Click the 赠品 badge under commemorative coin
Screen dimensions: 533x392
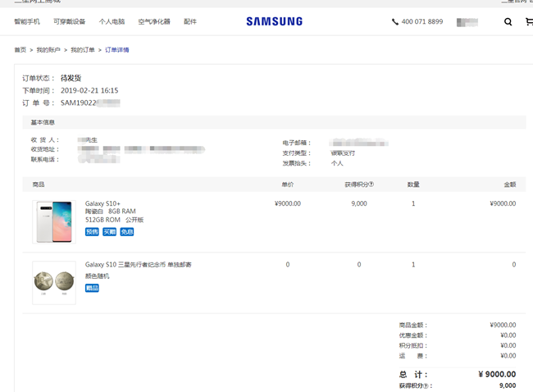pyautogui.click(x=92, y=288)
